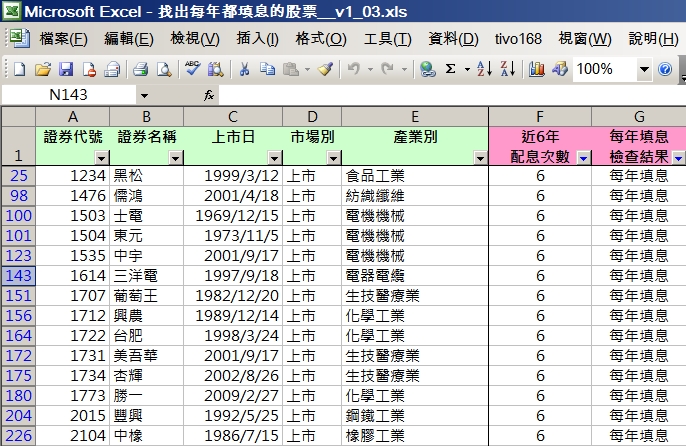686x446 pixels.
Task: Open the 說明(H) menu
Action: pos(654,39)
